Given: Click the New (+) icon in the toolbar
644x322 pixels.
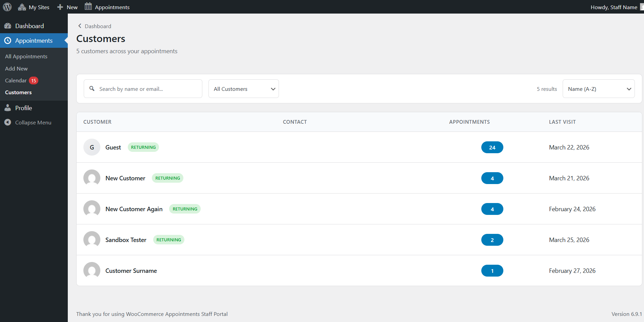Looking at the screenshot, I should pyautogui.click(x=60, y=7).
